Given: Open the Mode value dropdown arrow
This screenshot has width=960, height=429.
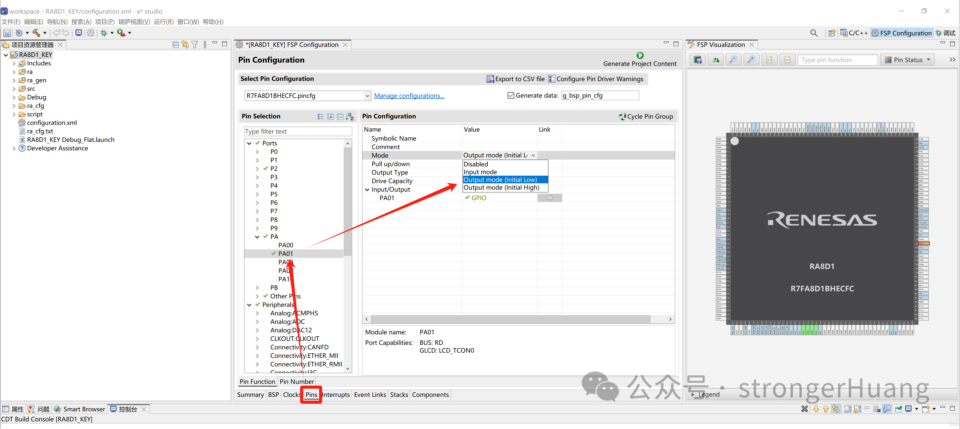Looking at the screenshot, I should (x=533, y=155).
